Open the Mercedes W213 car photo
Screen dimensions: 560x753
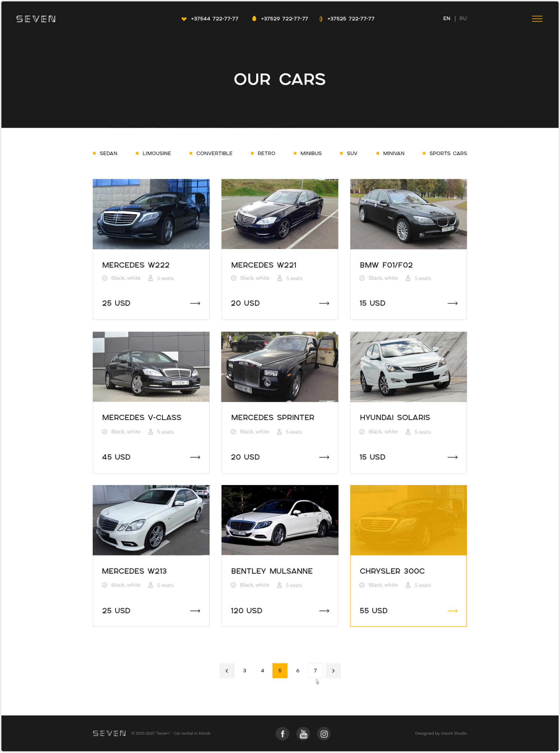[151, 520]
